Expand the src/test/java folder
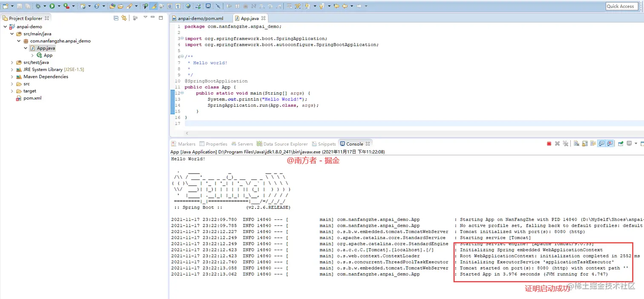This screenshot has height=299, width=644. (x=12, y=62)
